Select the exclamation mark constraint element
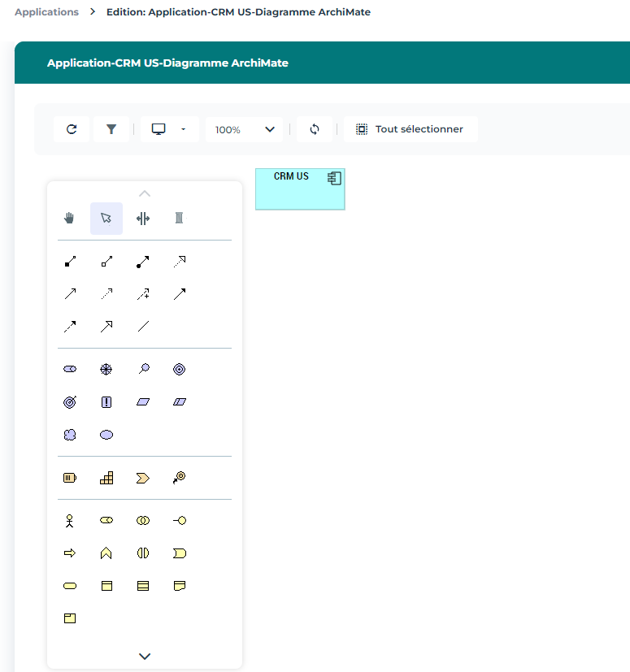The image size is (630, 672). (x=106, y=401)
